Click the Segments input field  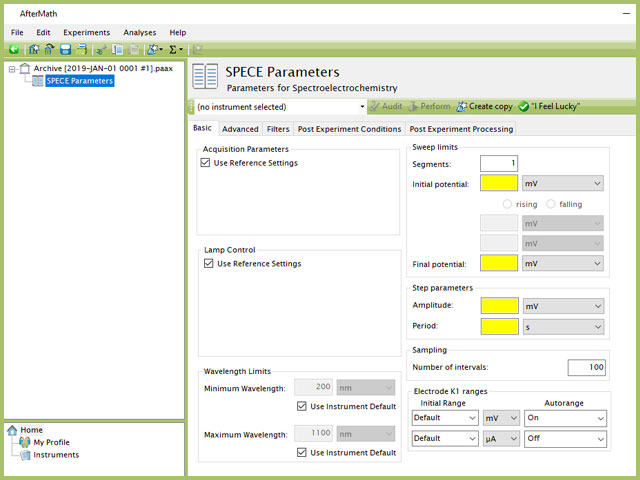tap(499, 164)
